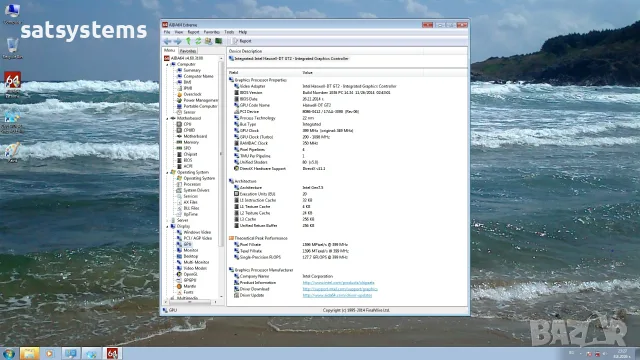
Task: Collapse the Motherboard tree node
Action: [x=167, y=118]
